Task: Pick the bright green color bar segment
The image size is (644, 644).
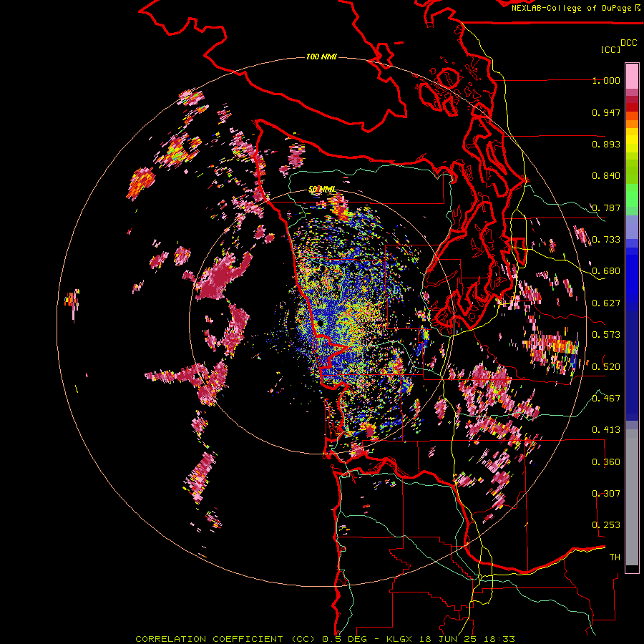Action: [632, 195]
